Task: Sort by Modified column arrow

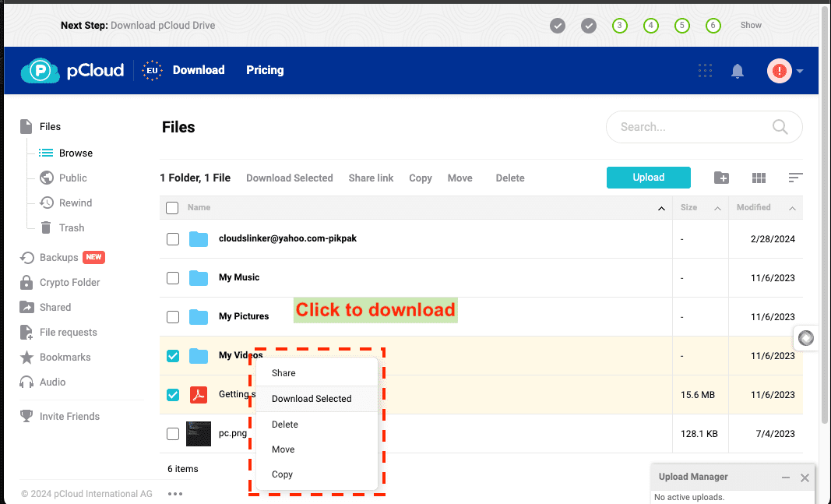Action: [x=792, y=208]
